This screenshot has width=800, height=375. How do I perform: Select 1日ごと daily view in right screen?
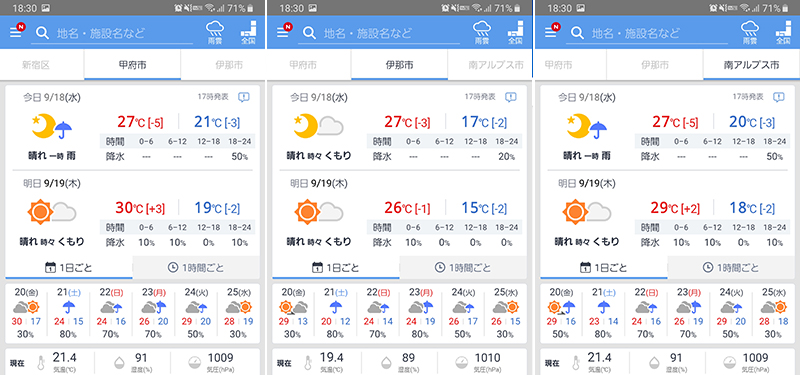tap(604, 267)
